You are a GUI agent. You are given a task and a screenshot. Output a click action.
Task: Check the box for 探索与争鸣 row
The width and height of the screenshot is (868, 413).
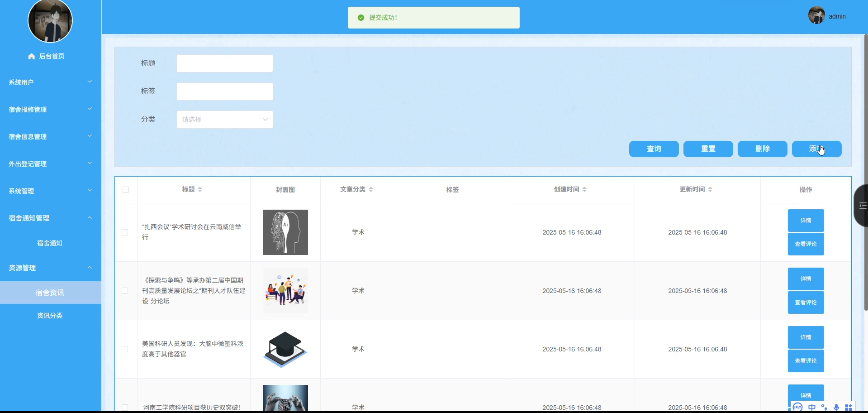125,291
